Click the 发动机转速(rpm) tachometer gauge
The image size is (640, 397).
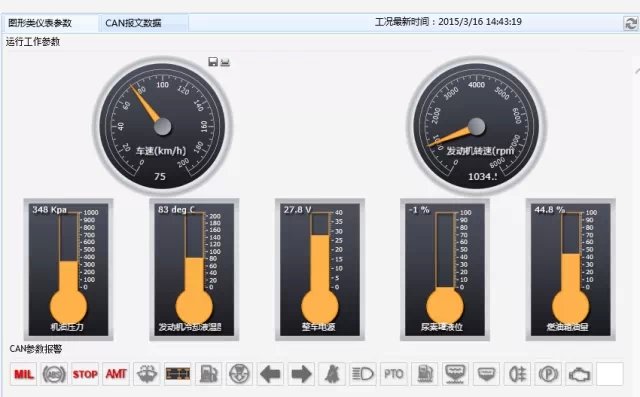pyautogui.click(x=476, y=126)
